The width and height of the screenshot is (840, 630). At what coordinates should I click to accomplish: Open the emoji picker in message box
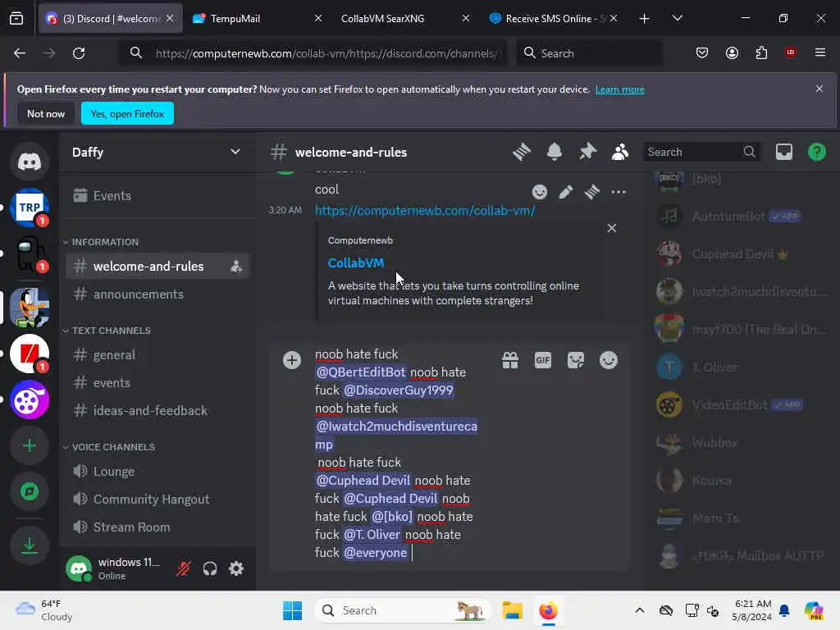pos(609,360)
